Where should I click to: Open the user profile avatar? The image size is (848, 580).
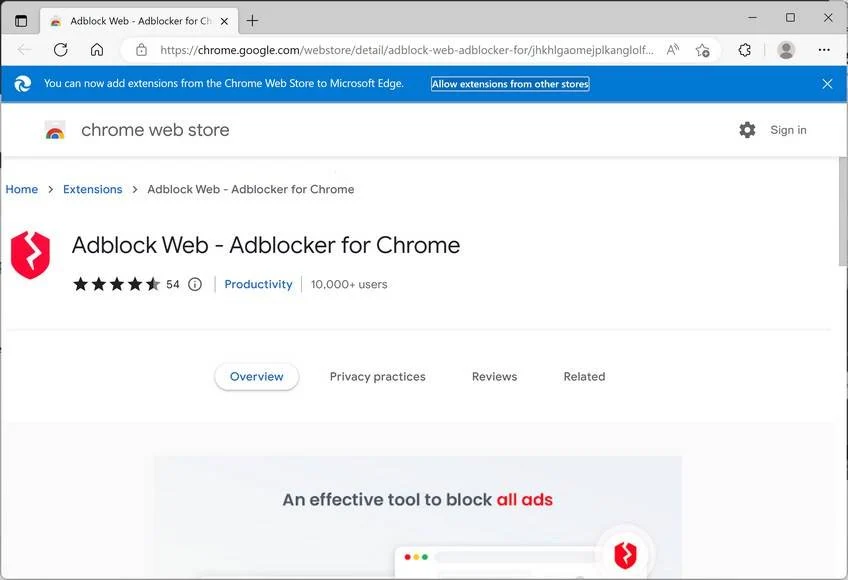point(786,50)
